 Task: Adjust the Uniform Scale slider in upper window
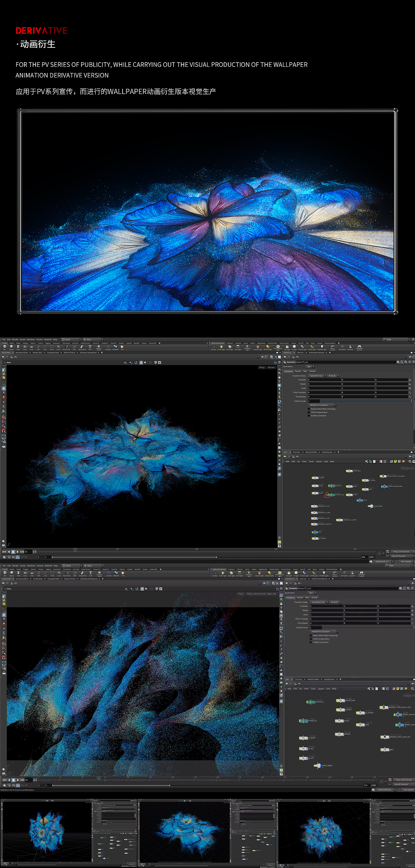(366, 401)
